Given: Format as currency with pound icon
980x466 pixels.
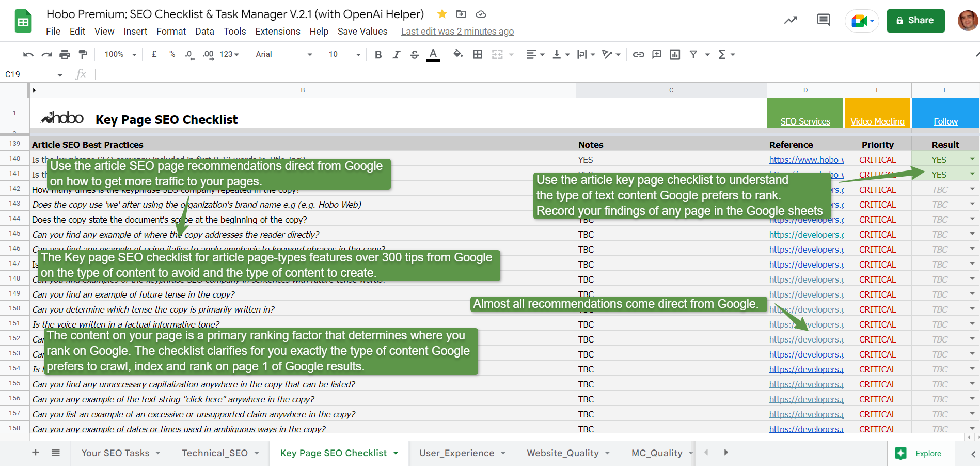Looking at the screenshot, I should 154,54.
